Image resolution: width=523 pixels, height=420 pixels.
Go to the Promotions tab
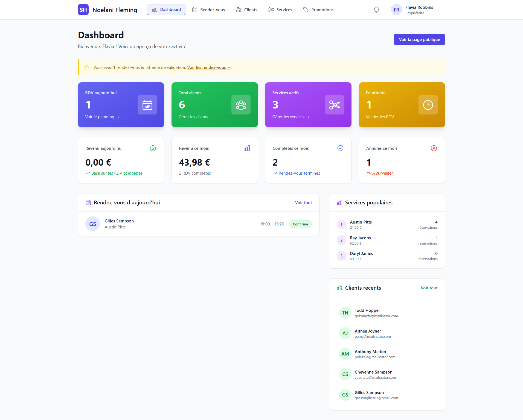[318, 10]
